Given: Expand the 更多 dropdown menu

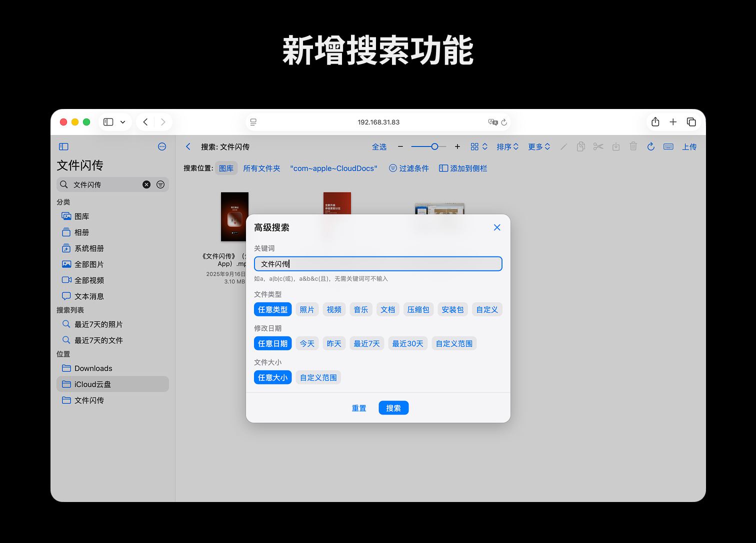Looking at the screenshot, I should tap(539, 146).
